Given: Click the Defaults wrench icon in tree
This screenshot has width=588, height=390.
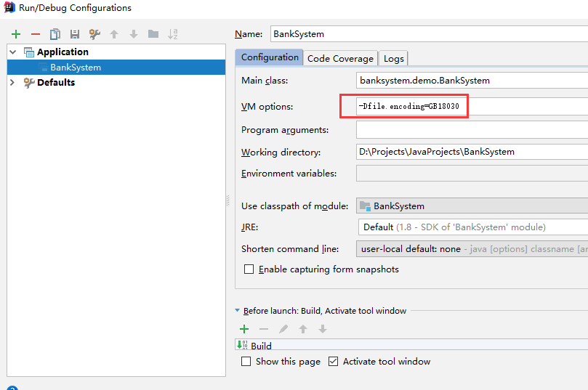Looking at the screenshot, I should click(29, 82).
